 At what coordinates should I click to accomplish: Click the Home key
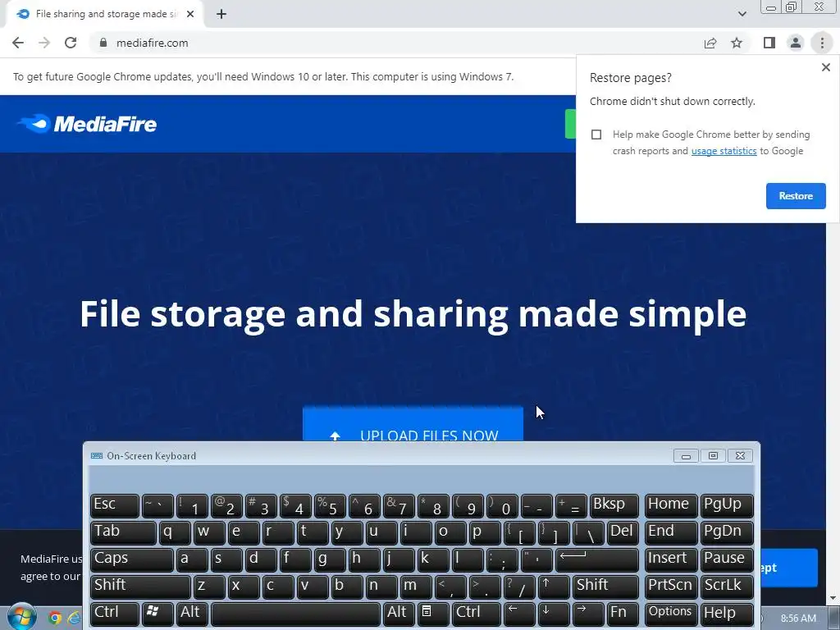[x=671, y=505]
